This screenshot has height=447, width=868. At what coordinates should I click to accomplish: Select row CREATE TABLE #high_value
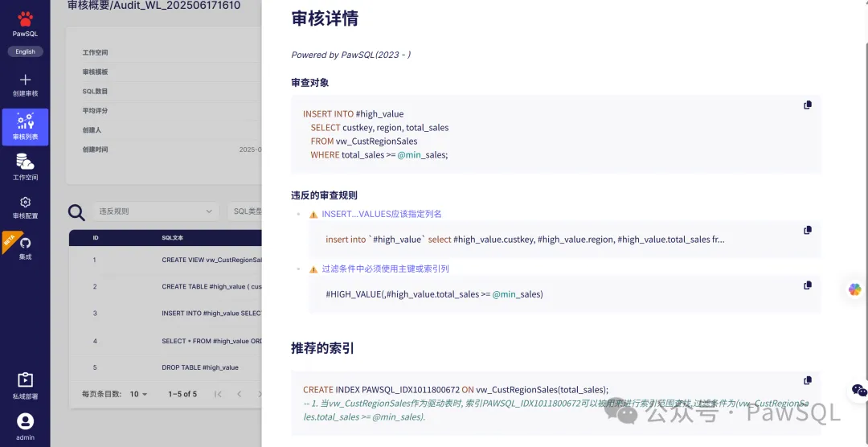point(165,286)
